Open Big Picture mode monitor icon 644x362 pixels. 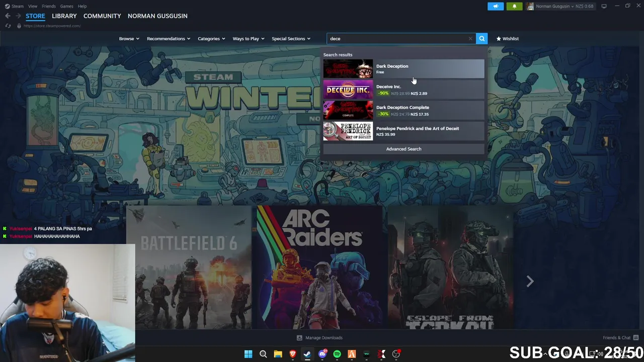tap(604, 6)
